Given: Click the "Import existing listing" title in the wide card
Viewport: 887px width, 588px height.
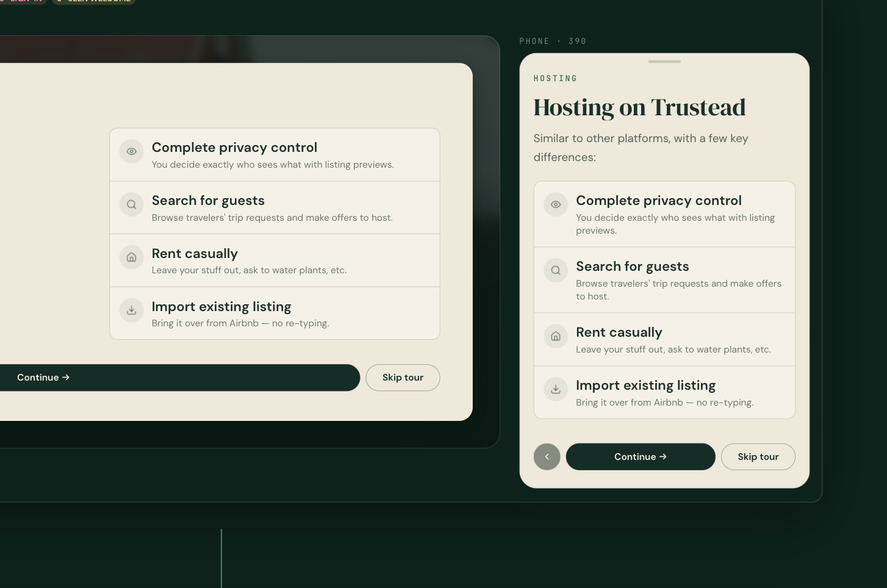Looking at the screenshot, I should (221, 307).
